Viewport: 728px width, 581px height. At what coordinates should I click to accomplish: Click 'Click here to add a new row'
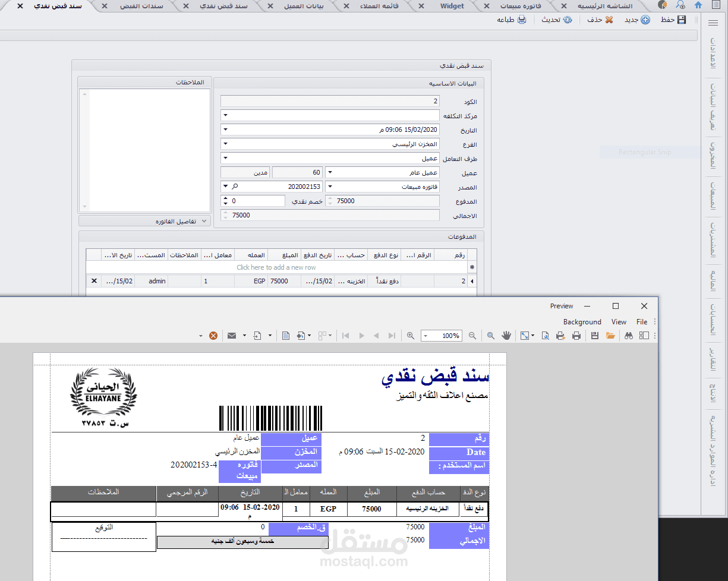276,267
